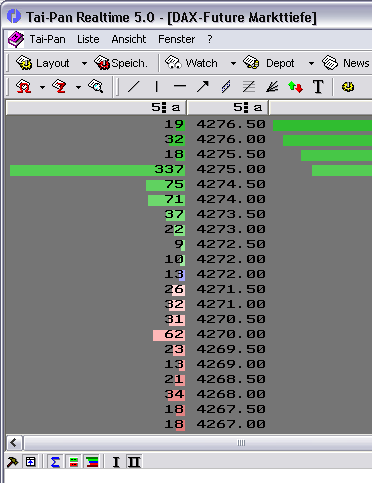
Task: Click the horizontal scrollbar thumb
Action: pos(241,443)
